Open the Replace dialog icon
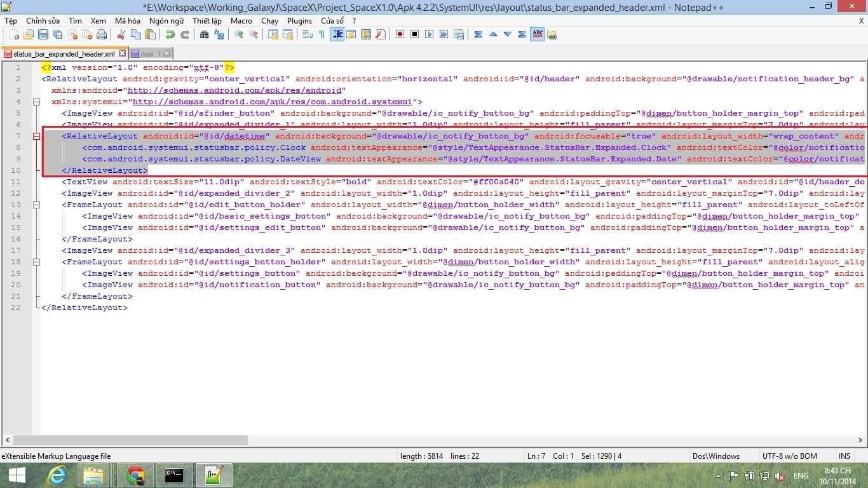The width and height of the screenshot is (868, 488). (219, 34)
